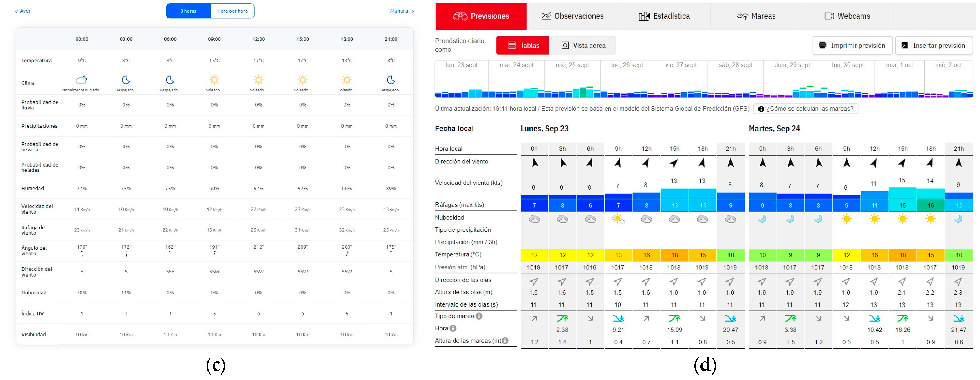Click the info icon next to Hora
The width and height of the screenshot is (980, 380).
point(453,328)
